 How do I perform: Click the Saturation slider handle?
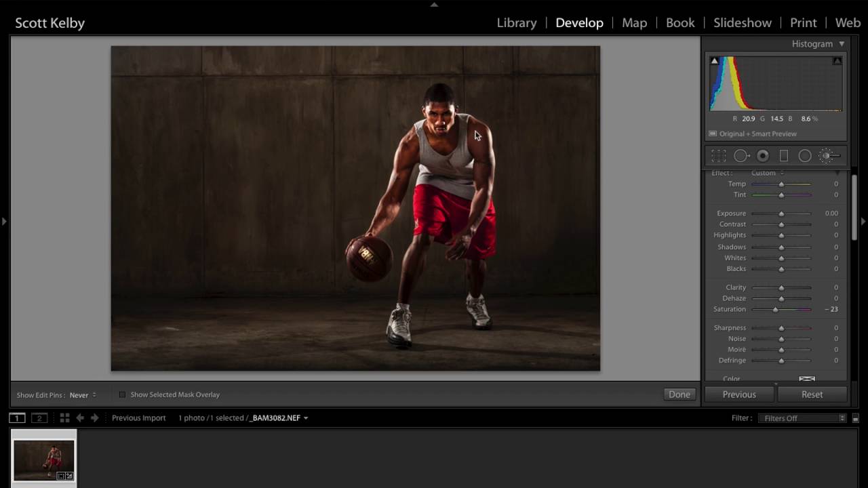(x=775, y=309)
